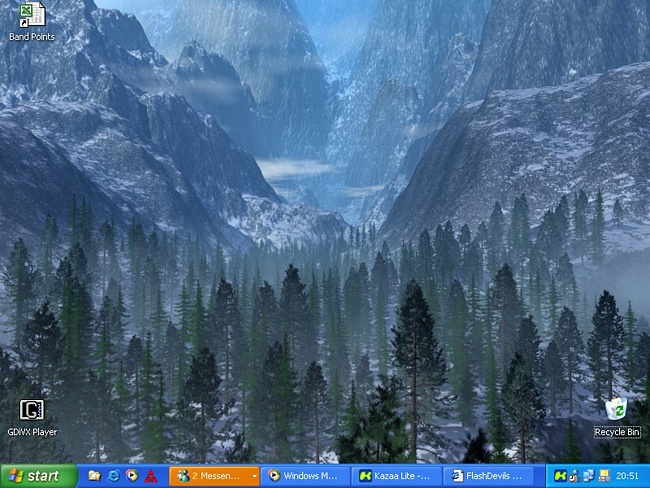Click the 20:51 system clock
The height and width of the screenshot is (488, 650).
627,476
